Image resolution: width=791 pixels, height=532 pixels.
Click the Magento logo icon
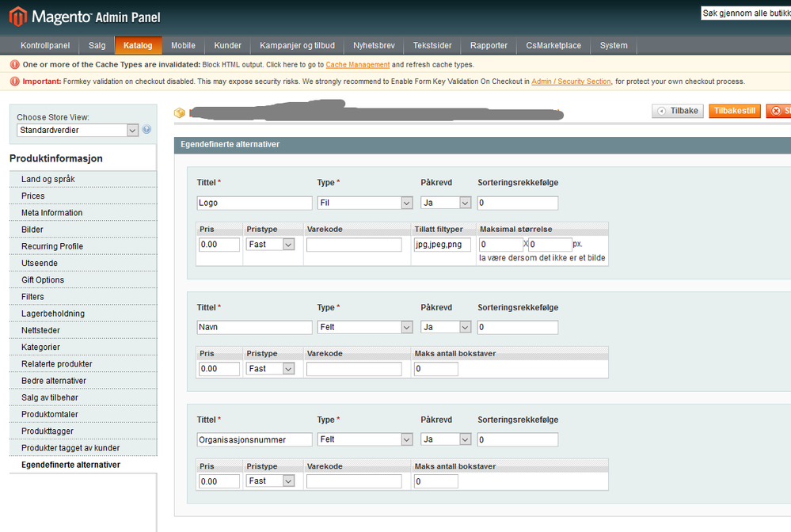(18, 17)
